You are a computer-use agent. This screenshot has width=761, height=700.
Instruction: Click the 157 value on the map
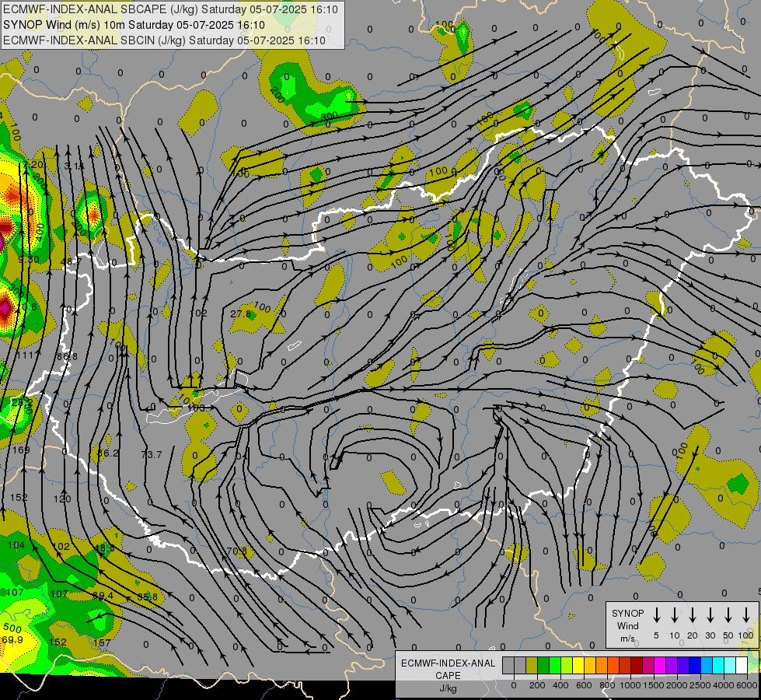(x=102, y=642)
